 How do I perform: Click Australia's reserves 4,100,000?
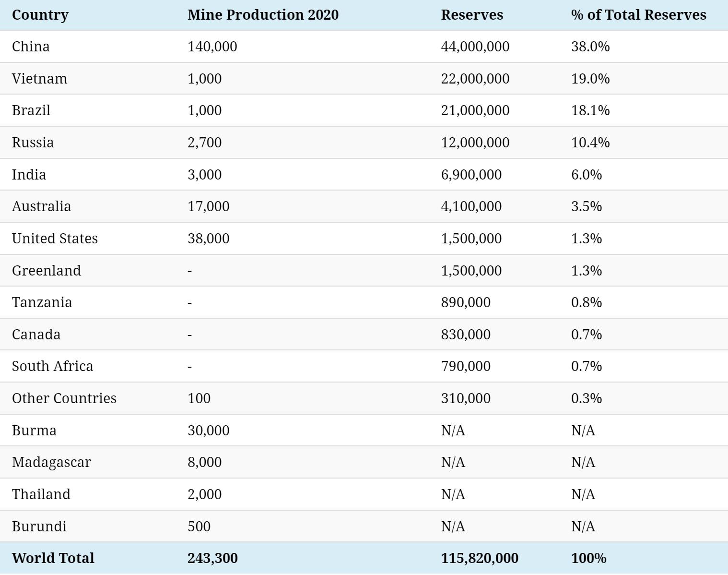[x=471, y=206]
